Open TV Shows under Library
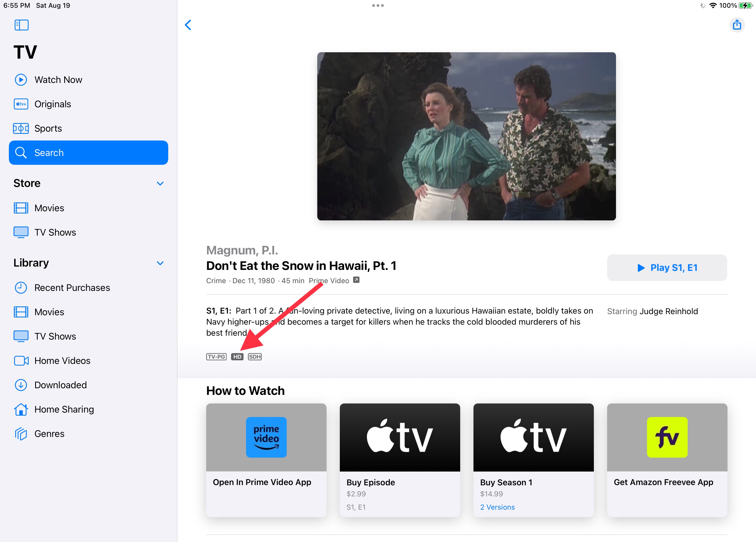Viewport: 756px width, 542px height. coord(55,336)
